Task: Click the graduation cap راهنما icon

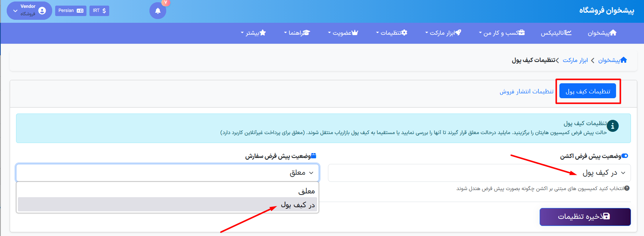Action: click(x=306, y=33)
